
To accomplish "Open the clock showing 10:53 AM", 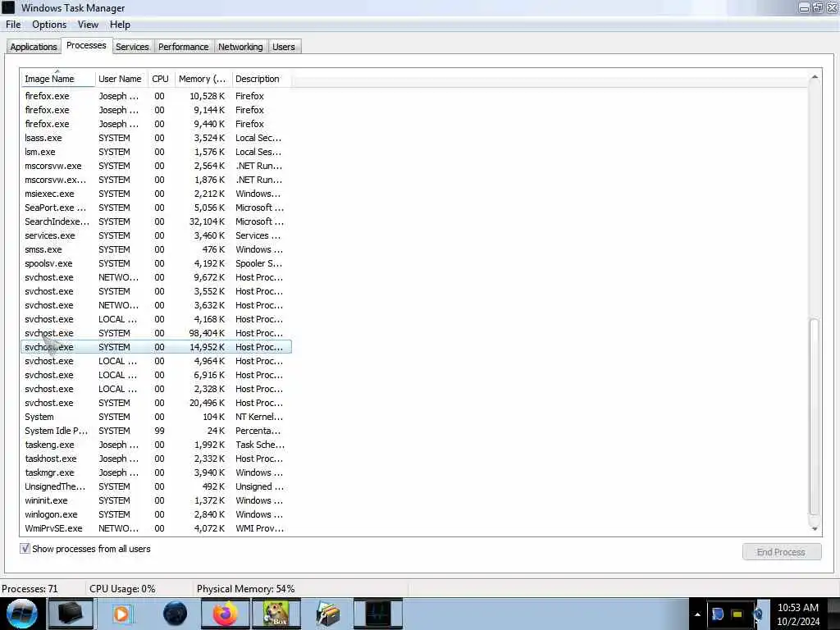I will (x=798, y=614).
